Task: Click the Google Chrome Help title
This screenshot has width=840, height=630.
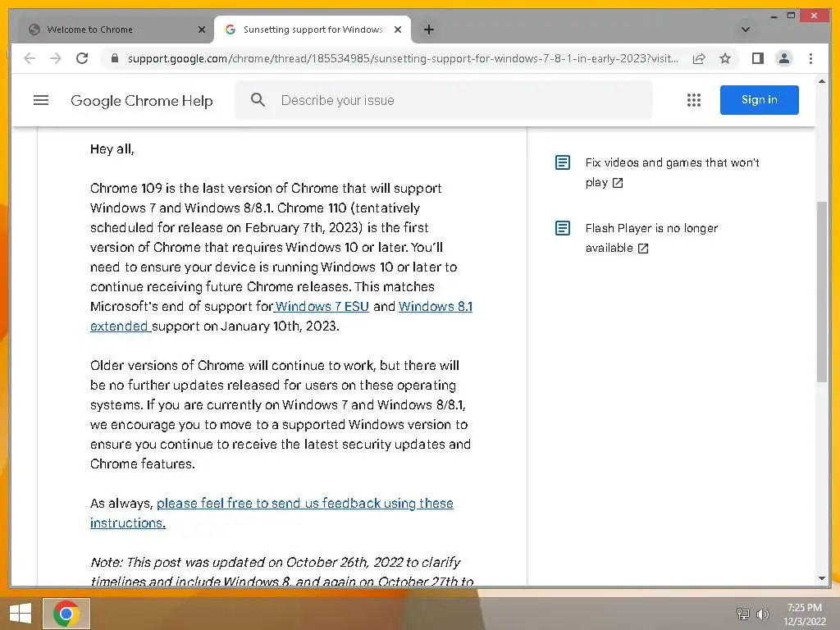Action: [141, 101]
